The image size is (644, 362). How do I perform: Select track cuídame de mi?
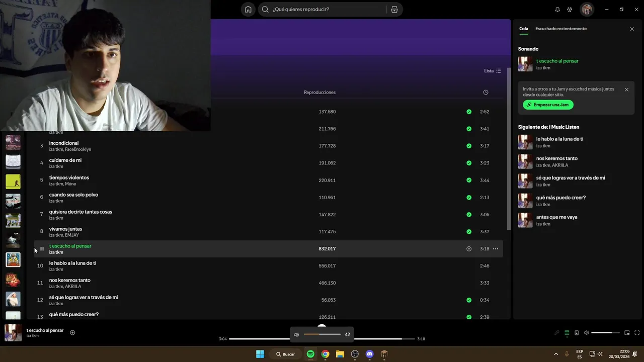tap(65, 160)
